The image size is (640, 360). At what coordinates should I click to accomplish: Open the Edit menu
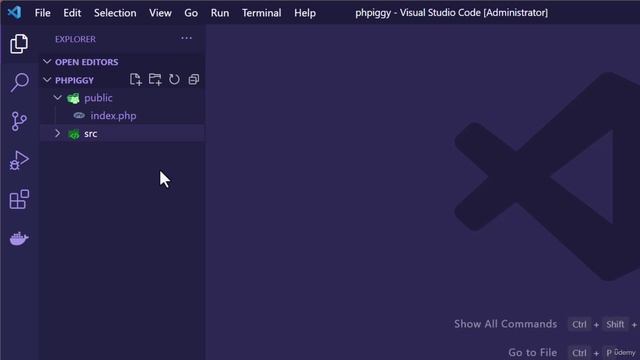(72, 13)
